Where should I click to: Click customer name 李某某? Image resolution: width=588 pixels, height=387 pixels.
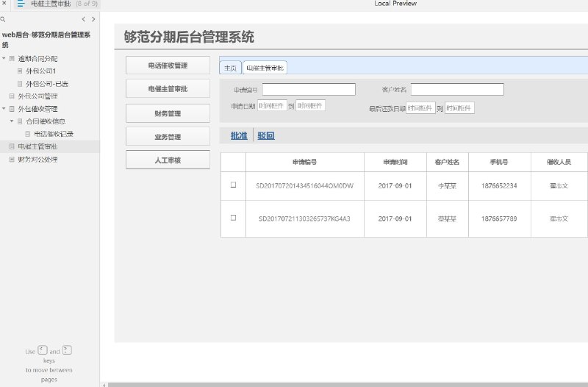point(447,186)
